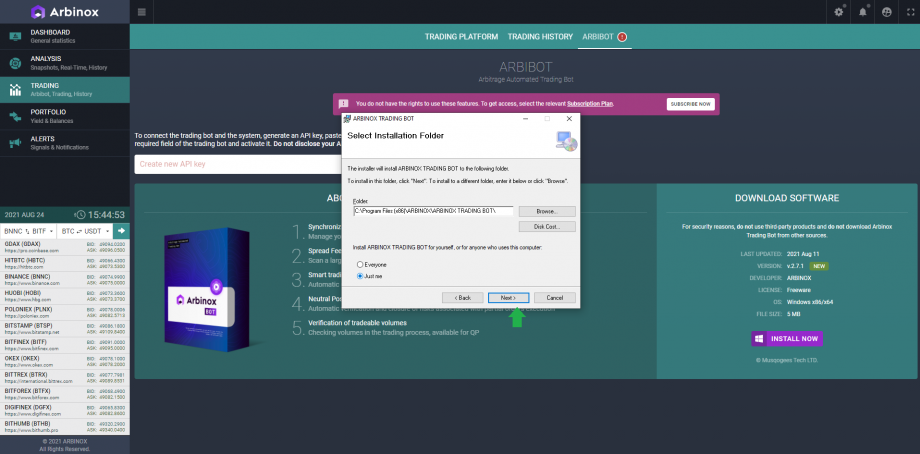Switch to Trading History tab

pyautogui.click(x=540, y=36)
